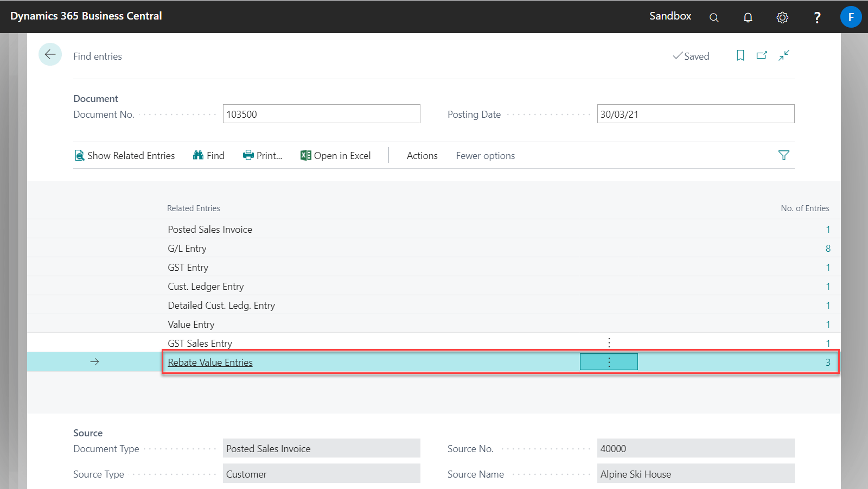The height and width of the screenshot is (489, 868).
Task: Click the Dynamics 365 Business Central title
Action: (86, 16)
